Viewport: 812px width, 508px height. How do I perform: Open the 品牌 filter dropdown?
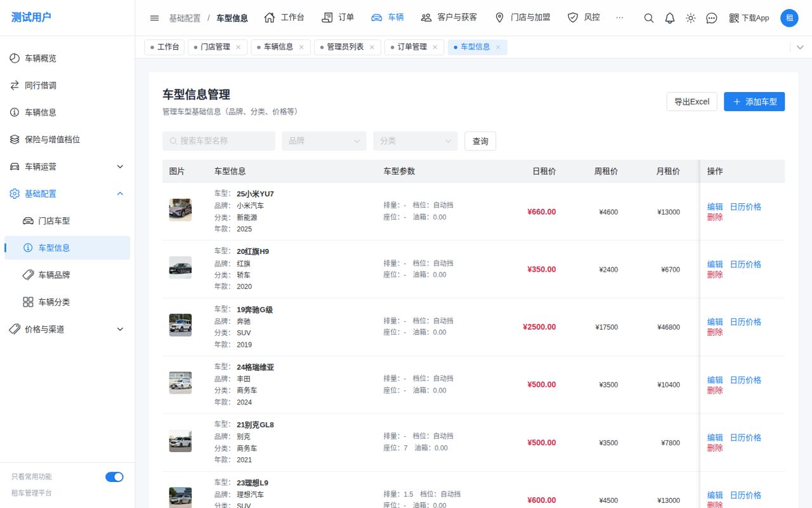click(x=324, y=141)
